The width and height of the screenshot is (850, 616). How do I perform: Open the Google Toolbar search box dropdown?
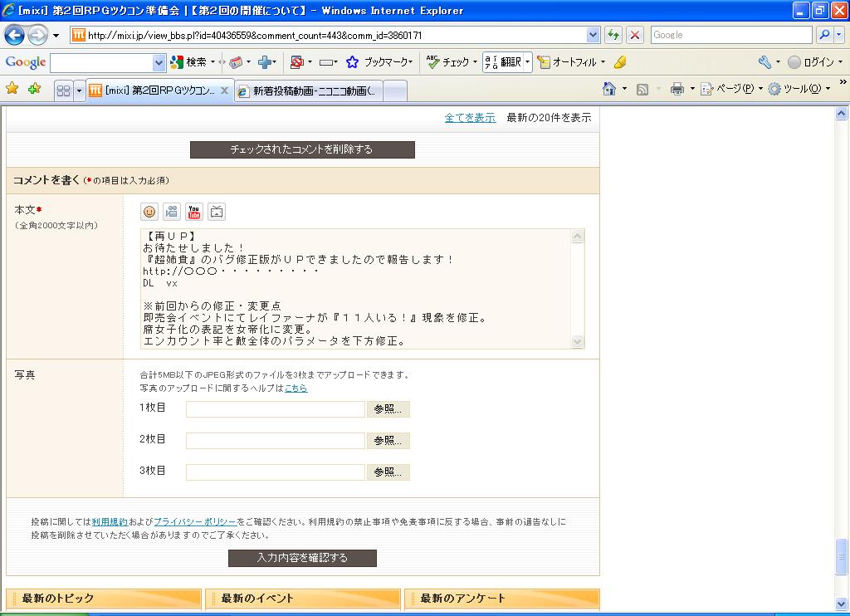pos(159,62)
